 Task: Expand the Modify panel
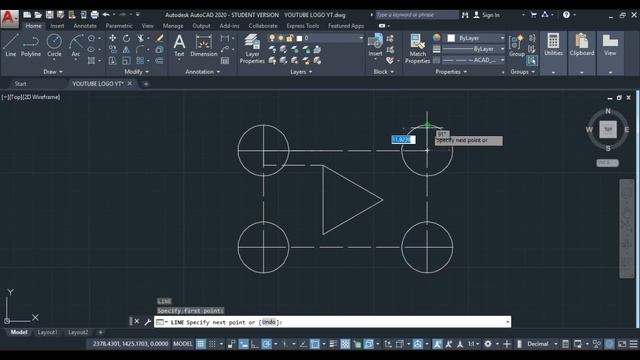pyautogui.click(x=136, y=72)
